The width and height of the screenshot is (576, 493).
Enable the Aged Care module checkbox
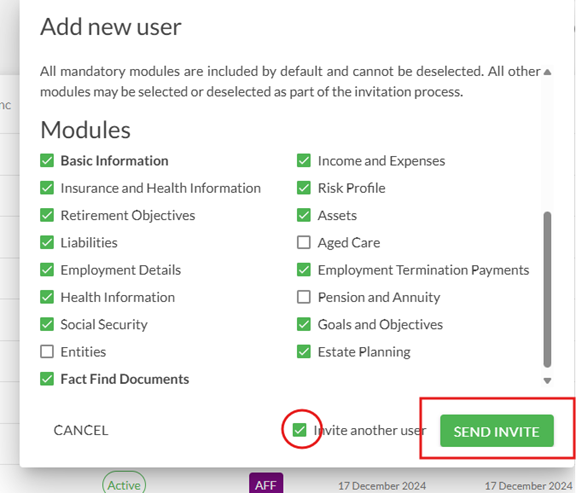click(x=304, y=242)
